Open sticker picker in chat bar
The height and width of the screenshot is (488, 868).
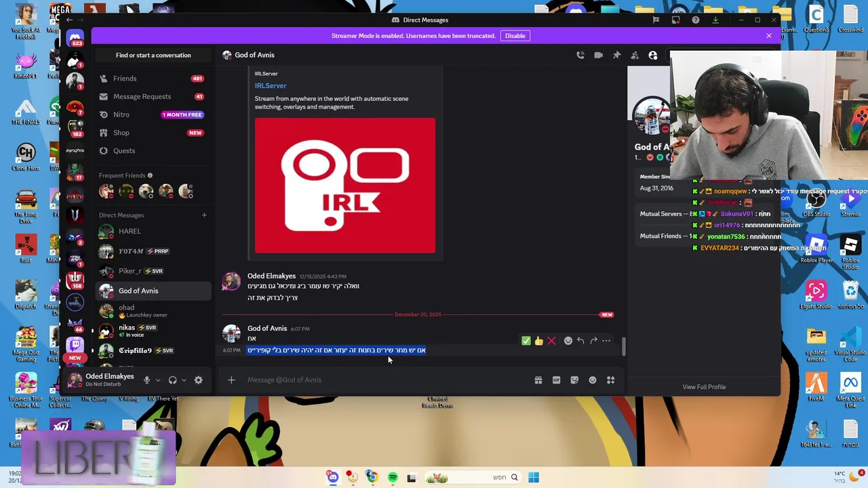click(574, 380)
